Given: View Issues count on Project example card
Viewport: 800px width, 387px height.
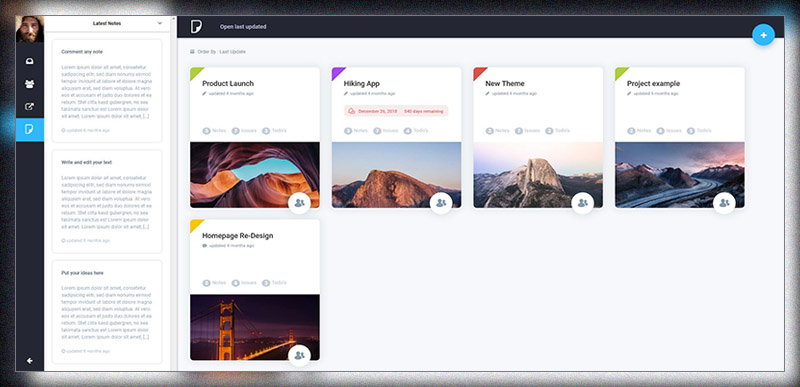Looking at the screenshot, I should click(669, 131).
